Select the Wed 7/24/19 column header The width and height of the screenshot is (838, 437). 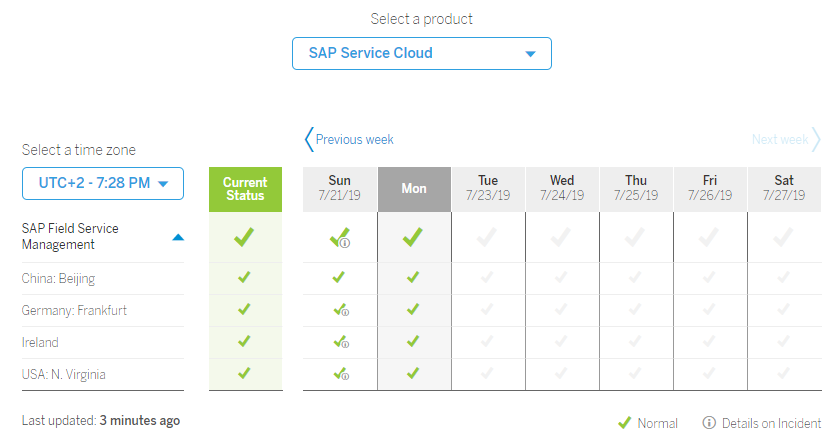tap(562, 189)
